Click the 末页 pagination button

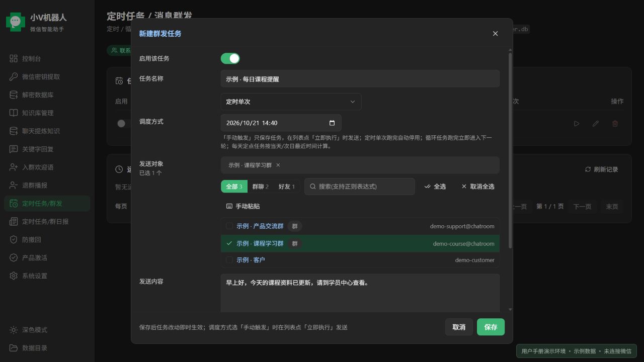tap(612, 207)
